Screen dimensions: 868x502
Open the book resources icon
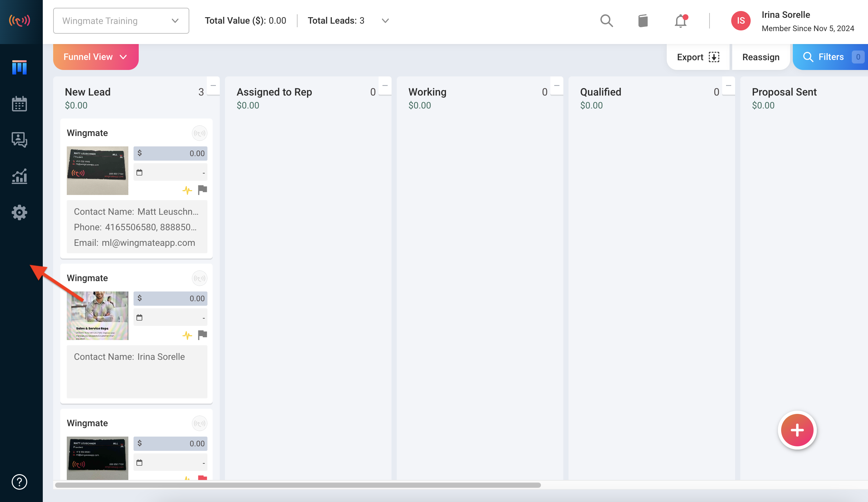click(643, 21)
